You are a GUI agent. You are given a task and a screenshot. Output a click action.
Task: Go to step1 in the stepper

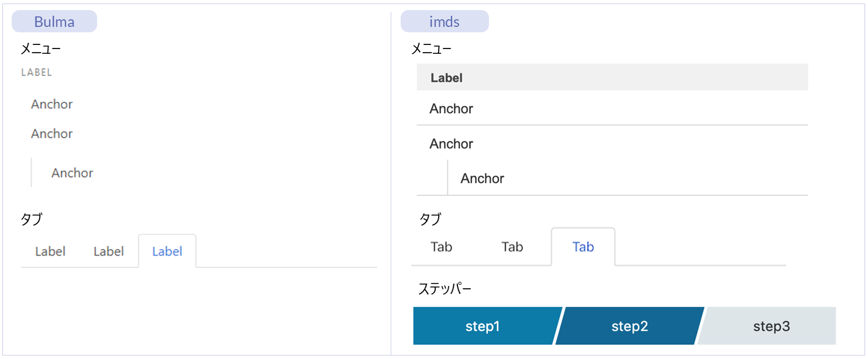483,326
